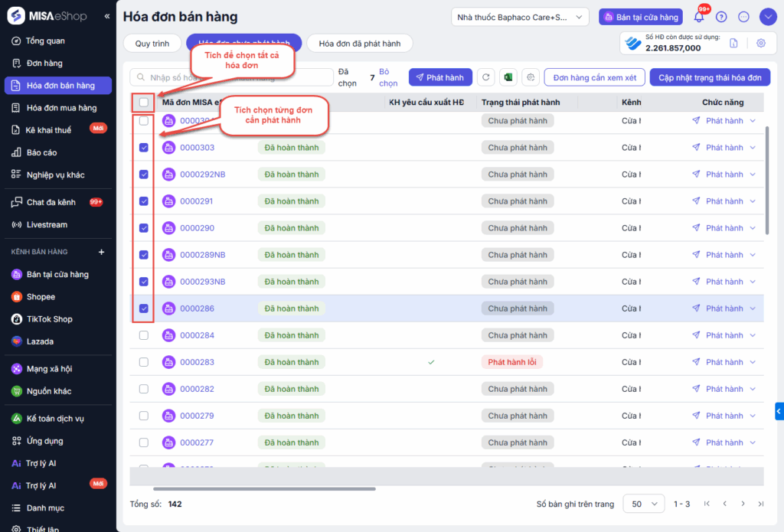Screen dimensions: 784x532
Task: Add a sales channel with the plus icon
Action: click(x=102, y=252)
